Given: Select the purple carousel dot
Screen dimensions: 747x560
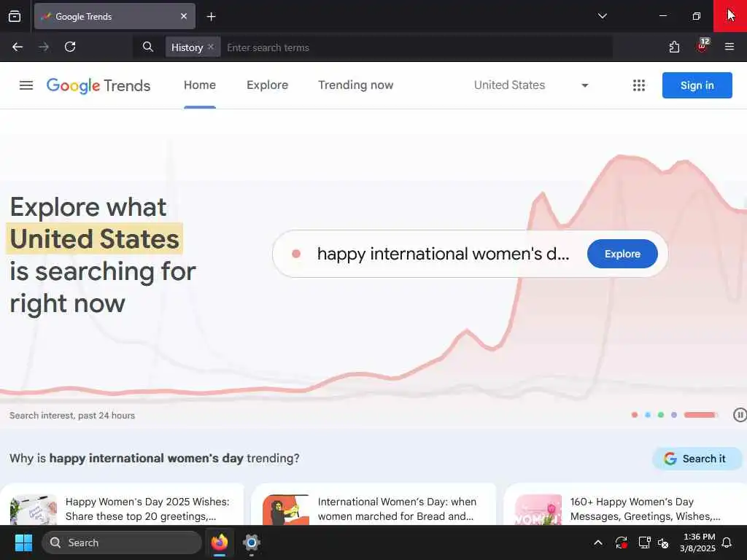Looking at the screenshot, I should point(673,415).
